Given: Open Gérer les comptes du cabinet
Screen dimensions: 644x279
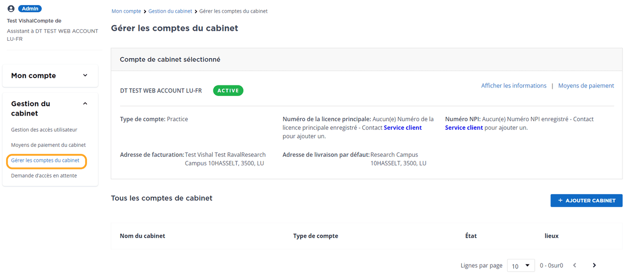Looking at the screenshot, I should point(45,161).
